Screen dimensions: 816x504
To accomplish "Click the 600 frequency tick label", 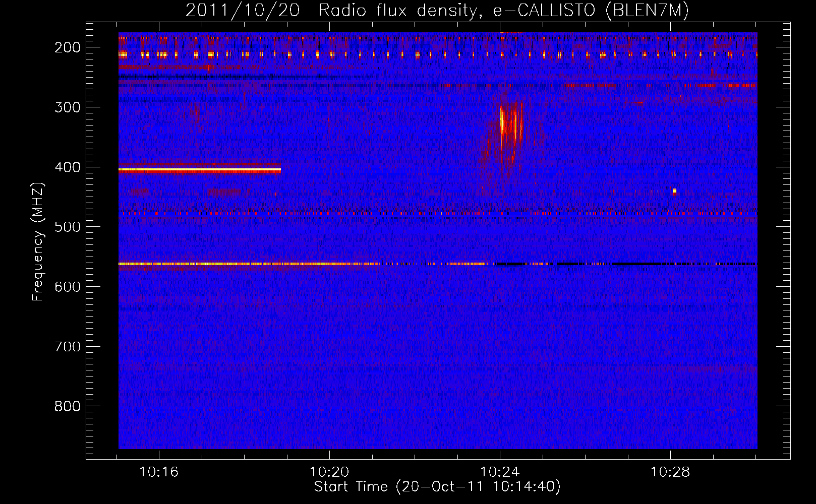I will (x=67, y=287).
